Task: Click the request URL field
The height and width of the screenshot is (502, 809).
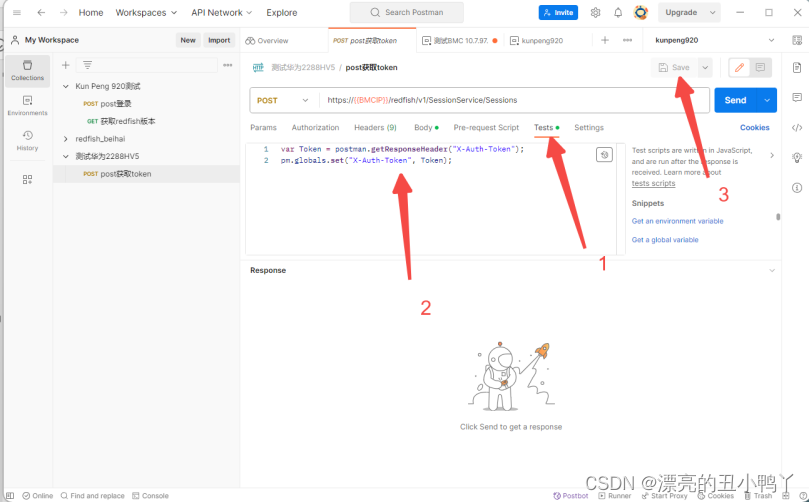Action: pos(514,100)
